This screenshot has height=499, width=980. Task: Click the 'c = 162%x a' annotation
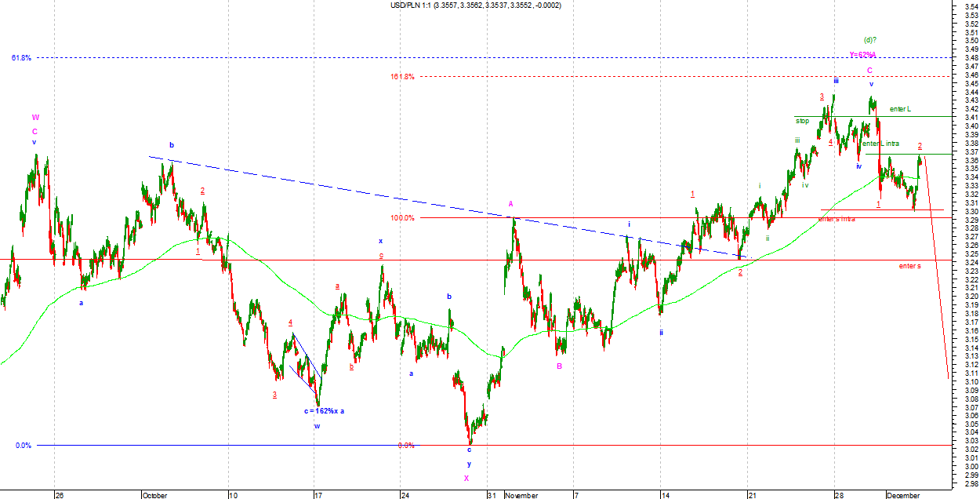click(323, 411)
